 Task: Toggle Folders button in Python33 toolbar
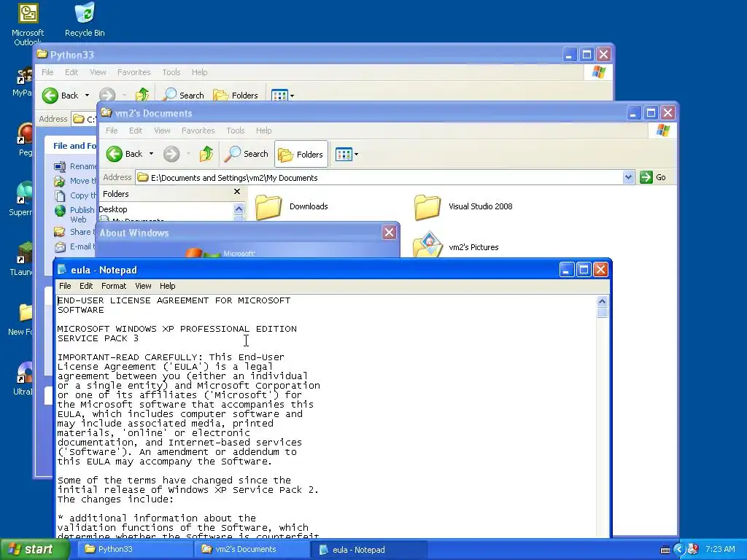(x=236, y=96)
